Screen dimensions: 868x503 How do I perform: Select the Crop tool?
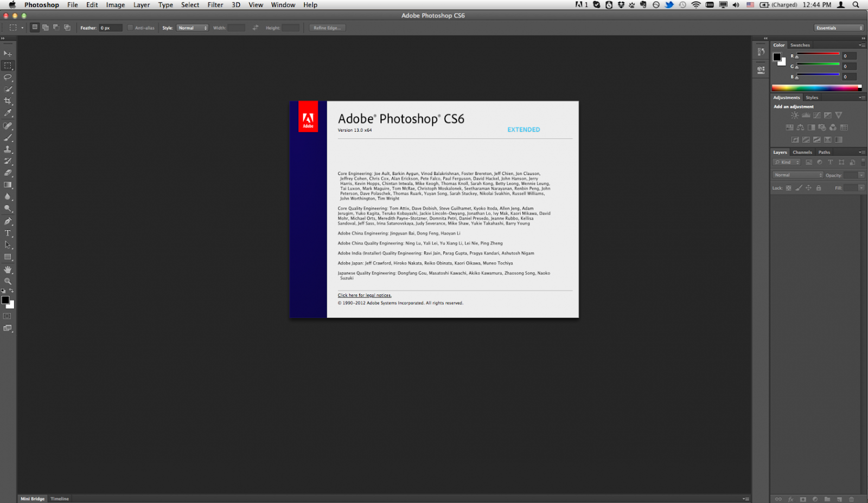click(x=8, y=101)
